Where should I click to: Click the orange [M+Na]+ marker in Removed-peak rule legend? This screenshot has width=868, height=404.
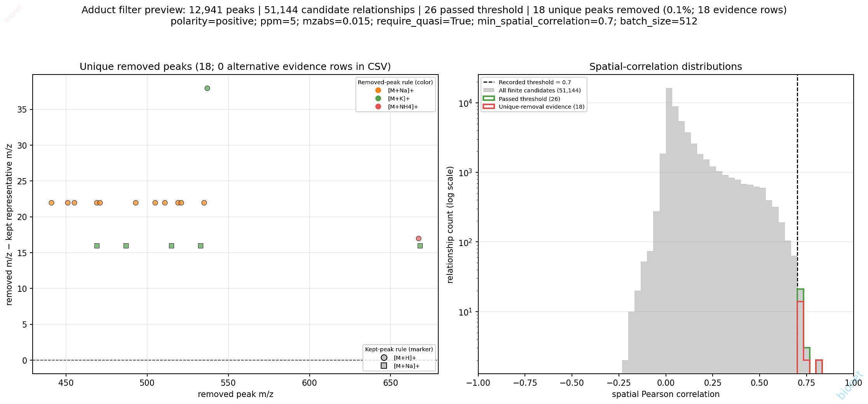[378, 90]
